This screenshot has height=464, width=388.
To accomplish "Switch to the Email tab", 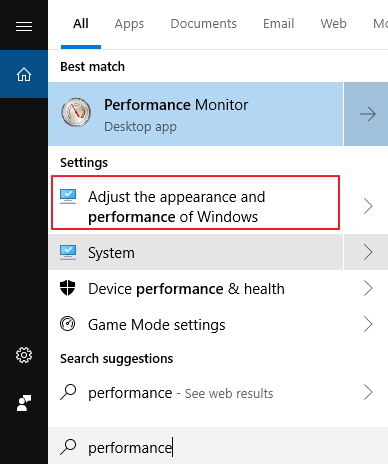I will [x=278, y=24].
